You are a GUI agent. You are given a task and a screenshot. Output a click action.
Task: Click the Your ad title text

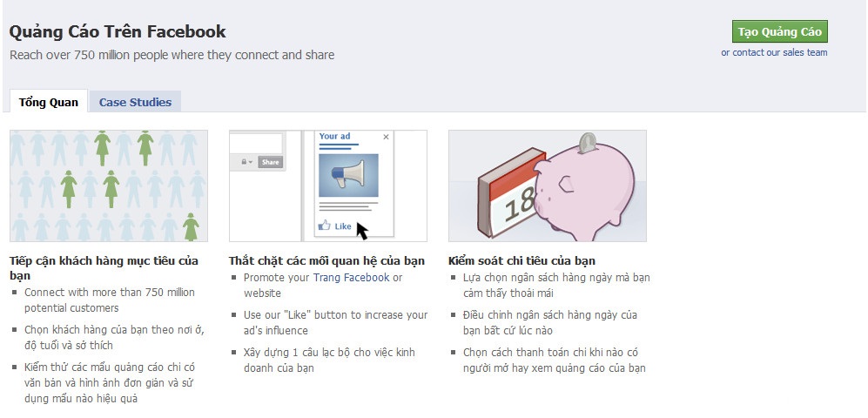[x=334, y=136]
